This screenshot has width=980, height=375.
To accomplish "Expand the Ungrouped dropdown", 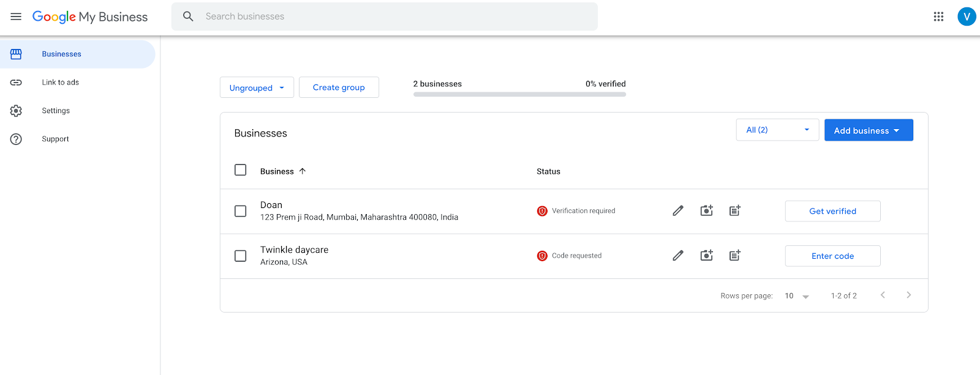I will click(257, 87).
